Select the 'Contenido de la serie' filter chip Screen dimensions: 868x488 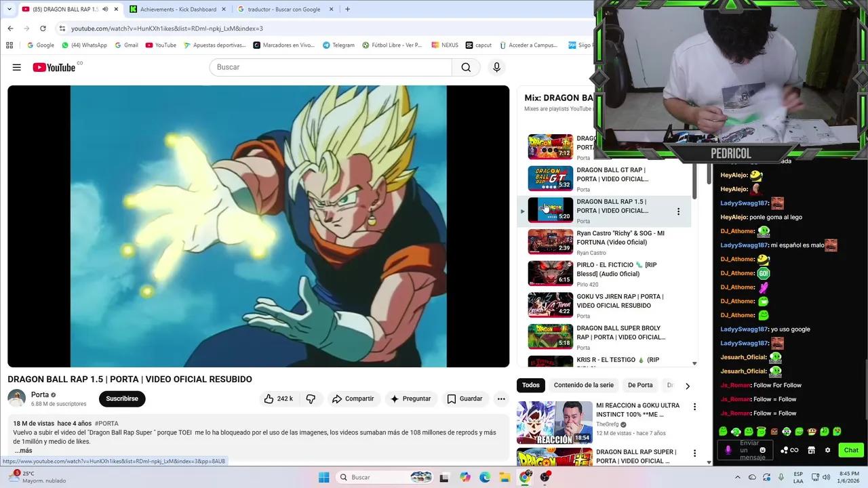(x=584, y=385)
